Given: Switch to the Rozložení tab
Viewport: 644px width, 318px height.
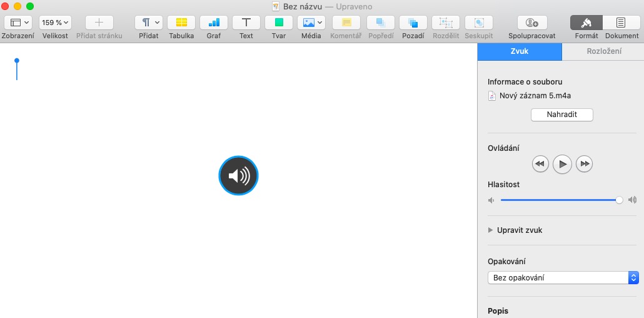Looking at the screenshot, I should tap(604, 51).
